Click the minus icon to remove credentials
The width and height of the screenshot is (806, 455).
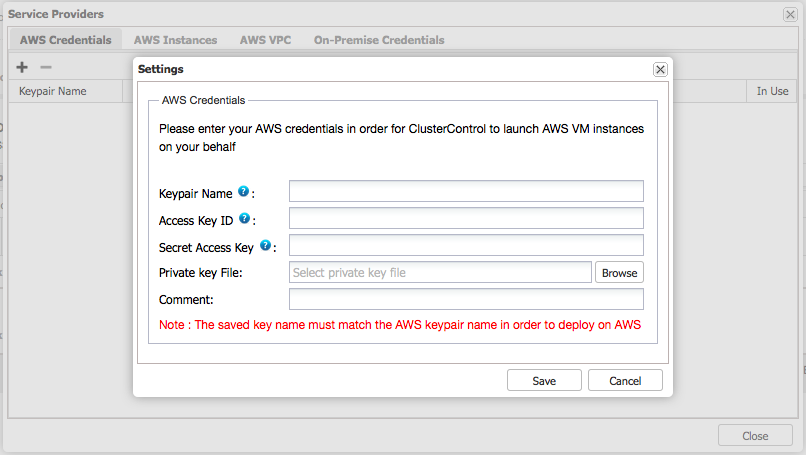(x=45, y=67)
